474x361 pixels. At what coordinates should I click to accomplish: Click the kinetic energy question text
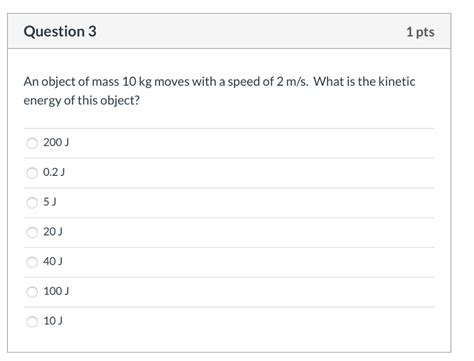click(219, 91)
